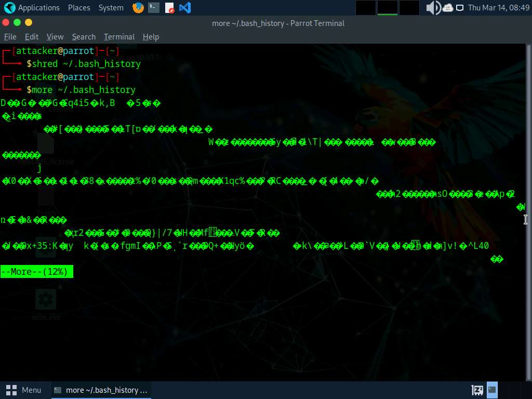
Task: Click the Menu button in bottom panel
Action: pyautogui.click(x=24, y=390)
